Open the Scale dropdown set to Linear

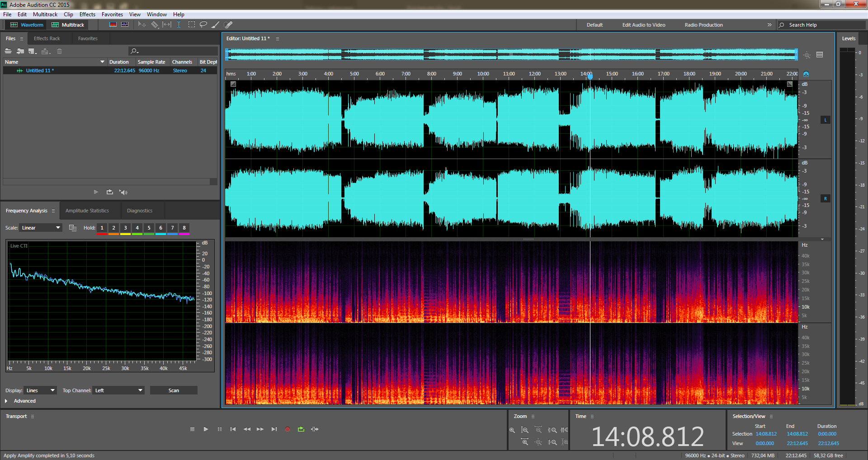(x=41, y=228)
